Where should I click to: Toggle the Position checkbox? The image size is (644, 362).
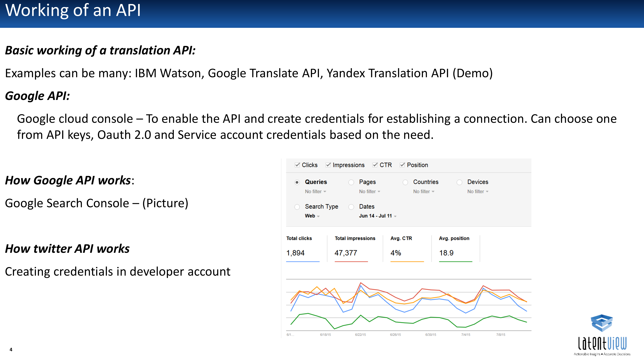pyautogui.click(x=402, y=165)
